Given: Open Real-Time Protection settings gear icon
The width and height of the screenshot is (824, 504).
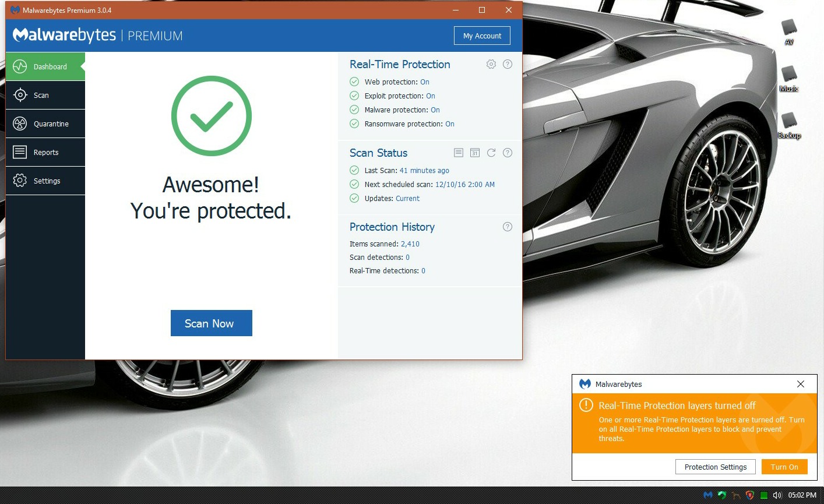Looking at the screenshot, I should pyautogui.click(x=491, y=64).
